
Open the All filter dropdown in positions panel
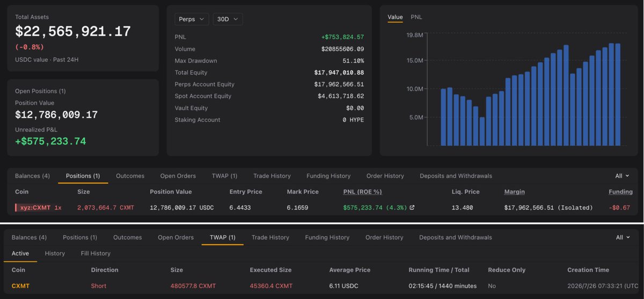click(623, 176)
